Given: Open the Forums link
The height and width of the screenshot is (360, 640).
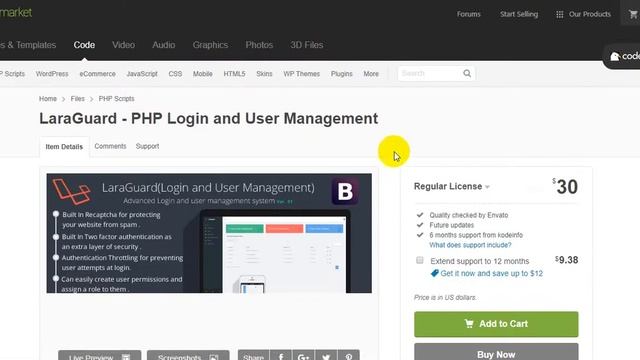Looking at the screenshot, I should click(x=469, y=14).
